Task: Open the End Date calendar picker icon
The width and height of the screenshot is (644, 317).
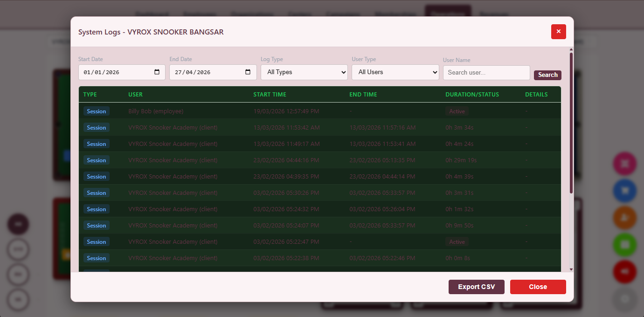Action: click(248, 72)
